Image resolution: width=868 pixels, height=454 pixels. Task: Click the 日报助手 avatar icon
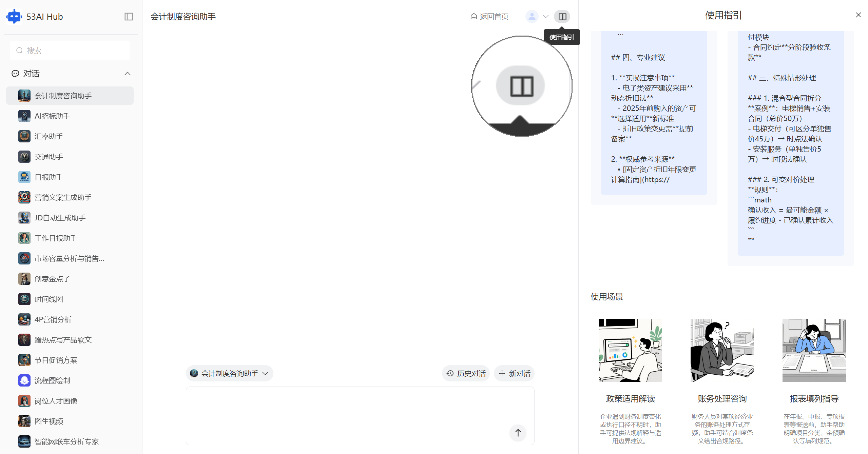point(24,177)
